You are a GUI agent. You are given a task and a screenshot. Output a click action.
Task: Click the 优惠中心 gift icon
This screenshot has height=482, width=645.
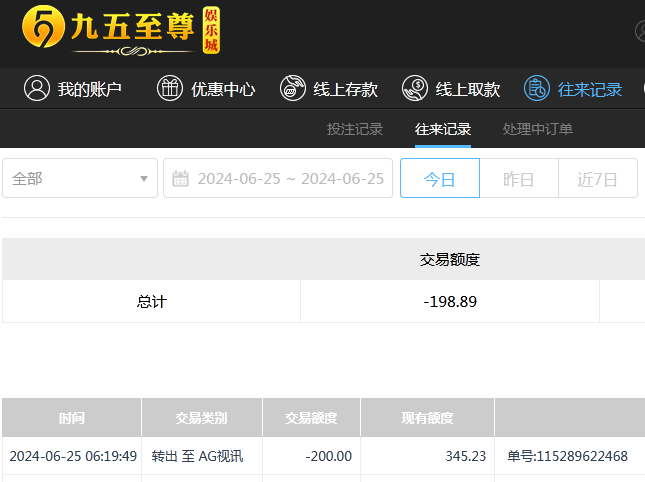pos(169,88)
